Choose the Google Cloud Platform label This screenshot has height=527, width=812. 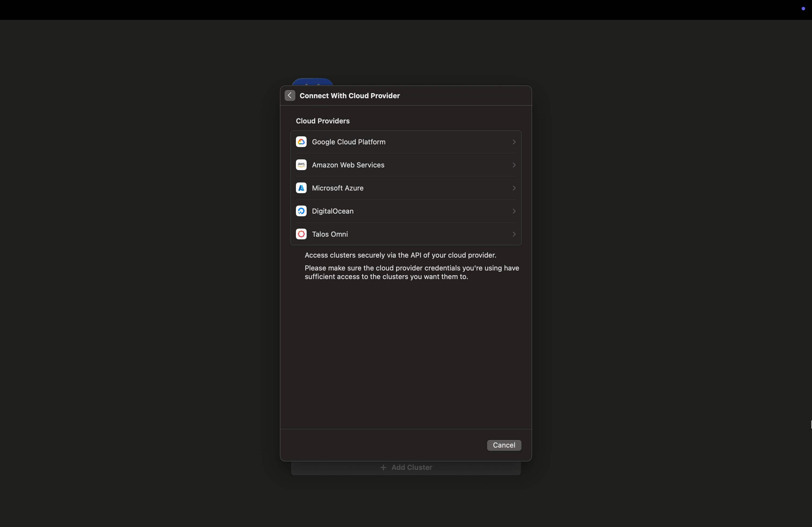[x=349, y=142]
